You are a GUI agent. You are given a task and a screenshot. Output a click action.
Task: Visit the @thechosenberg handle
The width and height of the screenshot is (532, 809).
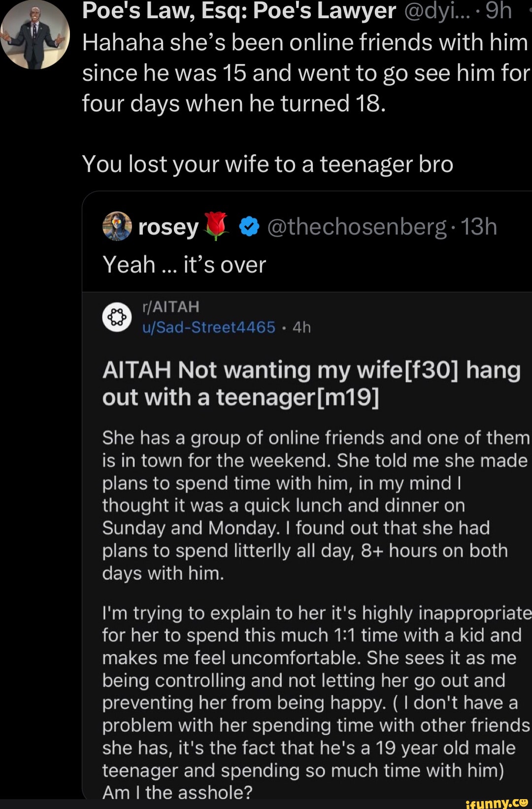357,227
